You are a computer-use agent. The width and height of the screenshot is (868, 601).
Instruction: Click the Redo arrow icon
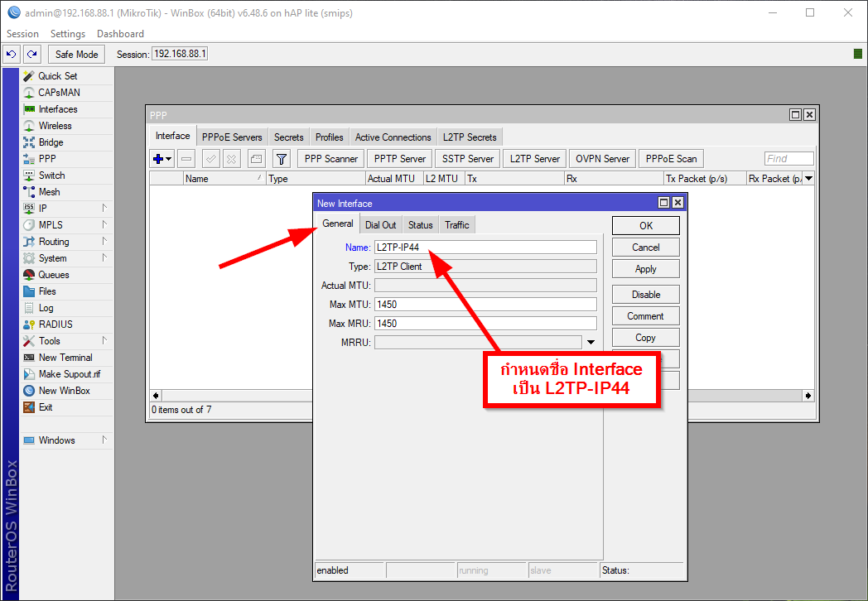(32, 55)
